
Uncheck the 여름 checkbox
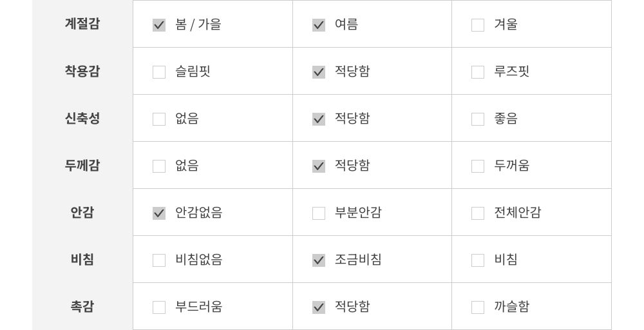pyautogui.click(x=319, y=25)
